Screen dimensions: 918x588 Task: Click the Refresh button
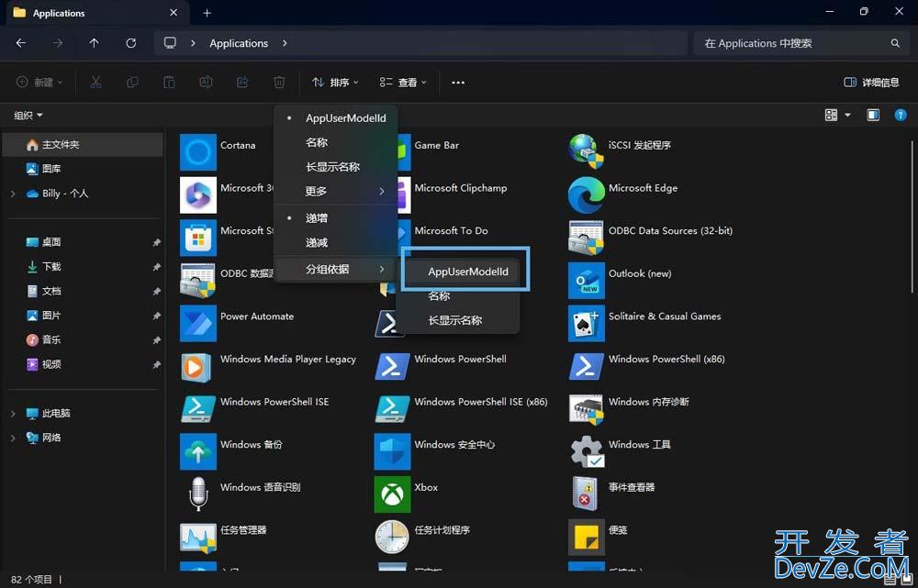point(131,43)
